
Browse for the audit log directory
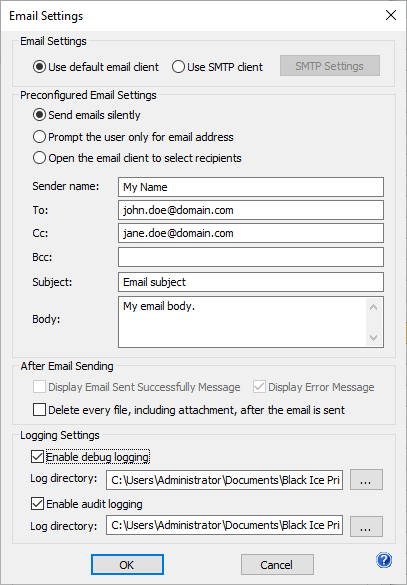pos(366,526)
